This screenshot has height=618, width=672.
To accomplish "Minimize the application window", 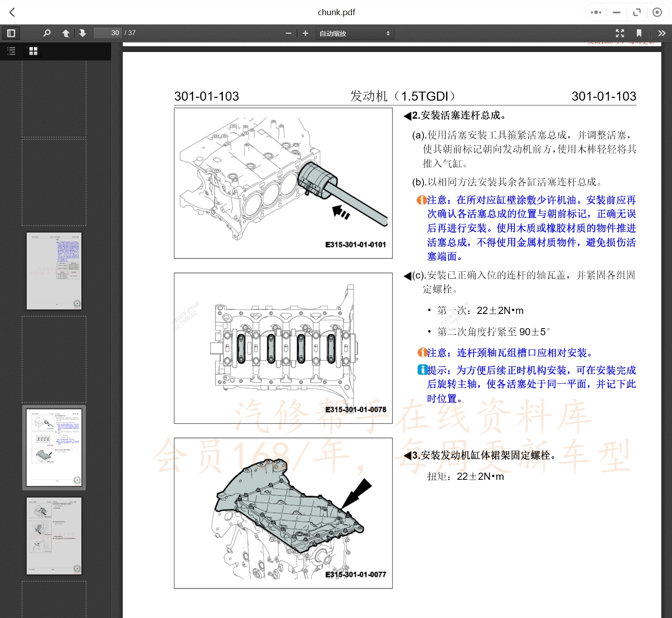I will point(616,12).
